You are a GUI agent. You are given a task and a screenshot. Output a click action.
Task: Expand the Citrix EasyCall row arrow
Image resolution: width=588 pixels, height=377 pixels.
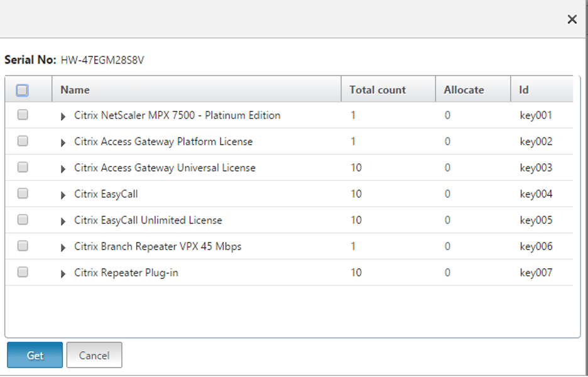point(63,195)
